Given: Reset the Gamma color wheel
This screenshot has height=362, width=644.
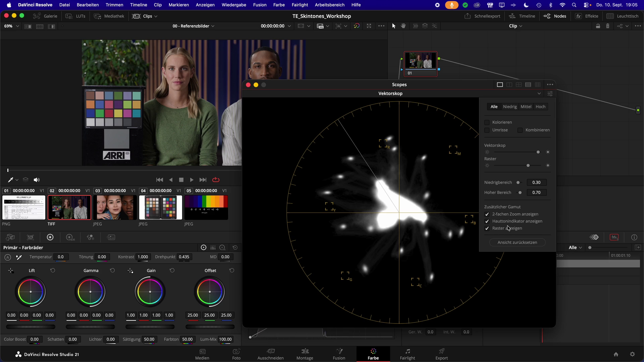Looking at the screenshot, I should tap(112, 270).
